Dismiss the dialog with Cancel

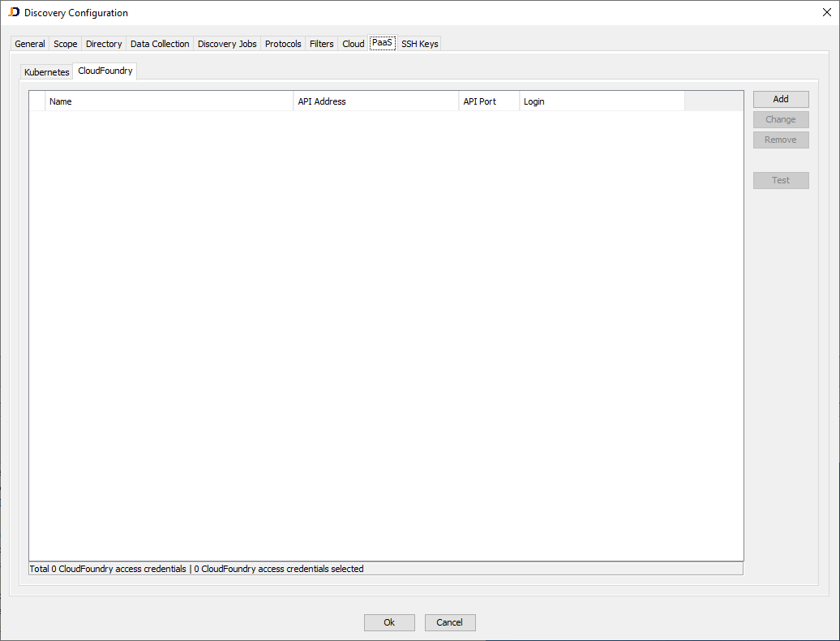(x=450, y=622)
